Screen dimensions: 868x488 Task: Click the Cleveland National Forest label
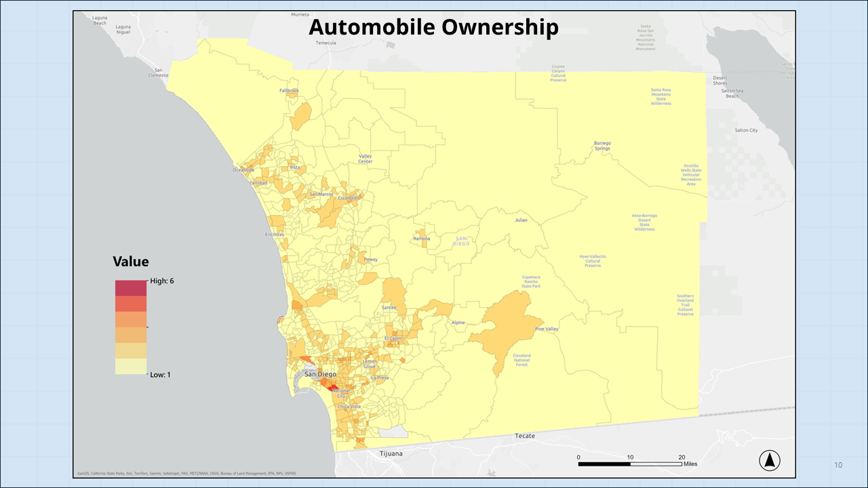click(522, 360)
